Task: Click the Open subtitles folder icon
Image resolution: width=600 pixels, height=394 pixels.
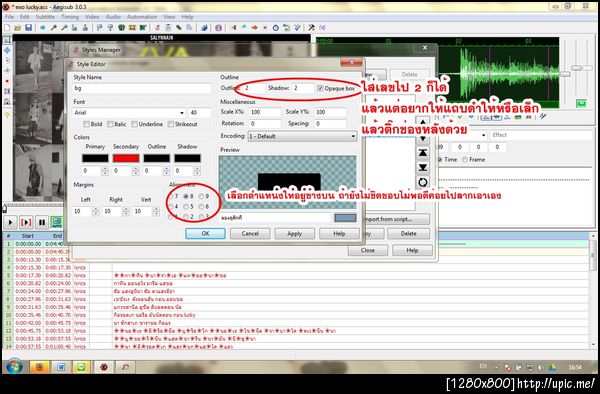Action: pyautogui.click(x=18, y=28)
